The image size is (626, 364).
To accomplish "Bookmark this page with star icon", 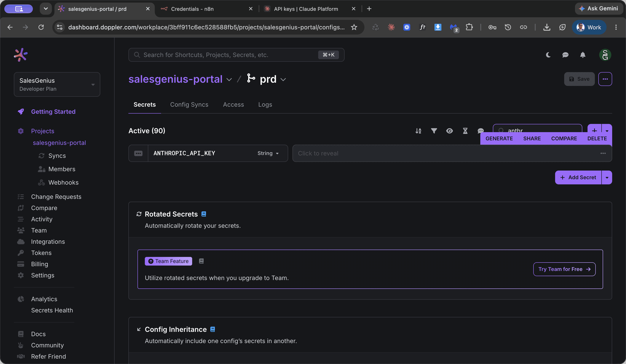I will pos(354,27).
